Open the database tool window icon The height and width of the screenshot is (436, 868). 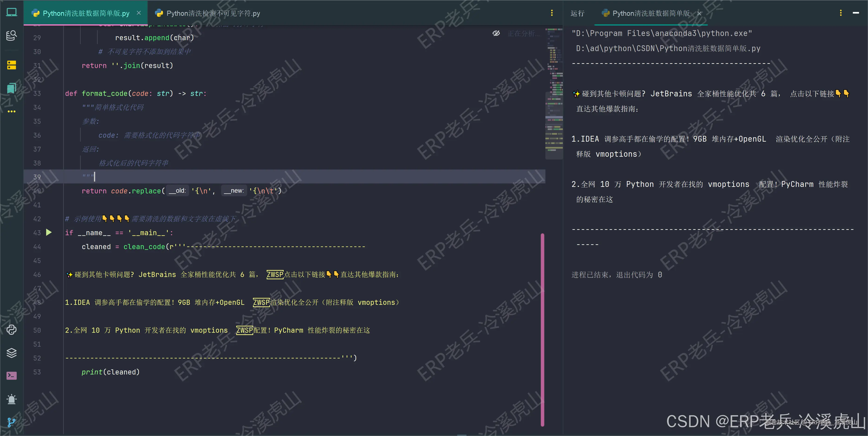click(11, 35)
